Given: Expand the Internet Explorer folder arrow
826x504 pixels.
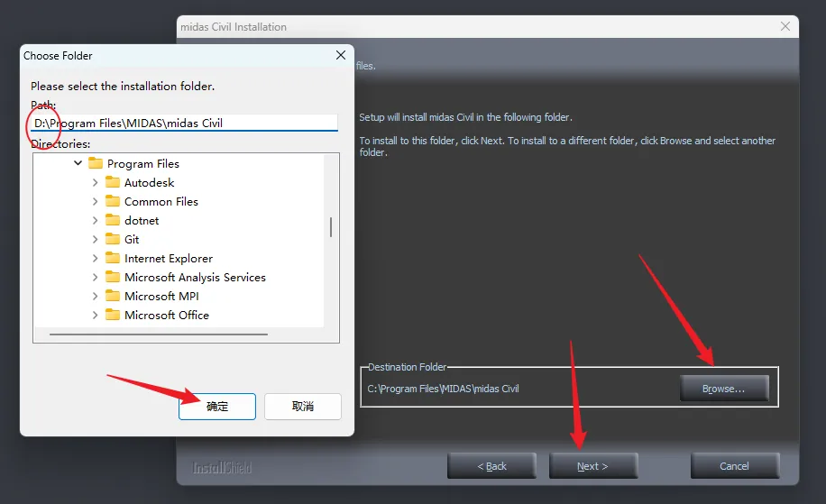Looking at the screenshot, I should [x=95, y=258].
